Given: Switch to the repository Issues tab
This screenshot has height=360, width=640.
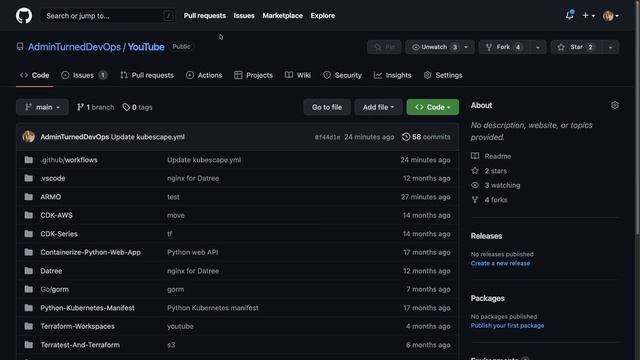Looking at the screenshot, I should point(84,75).
